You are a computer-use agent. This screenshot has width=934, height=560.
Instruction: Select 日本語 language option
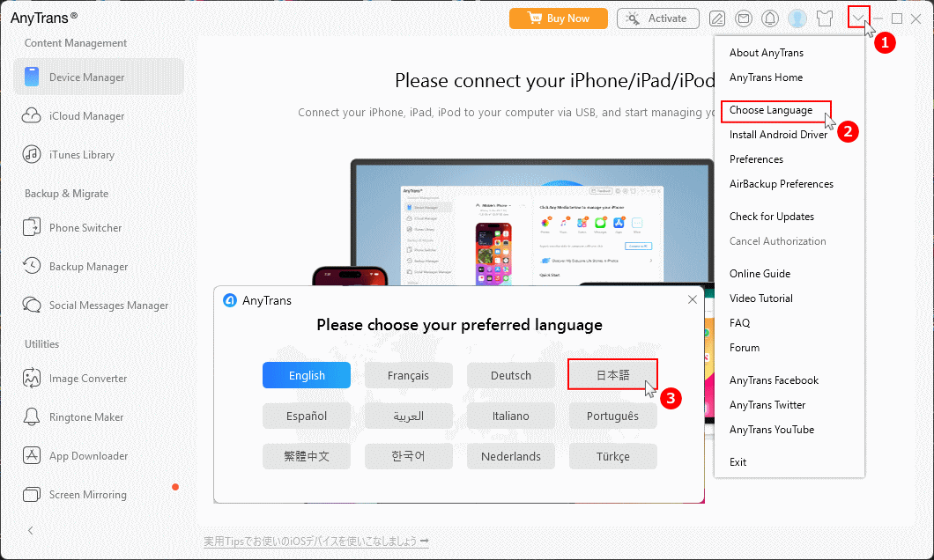tap(613, 375)
